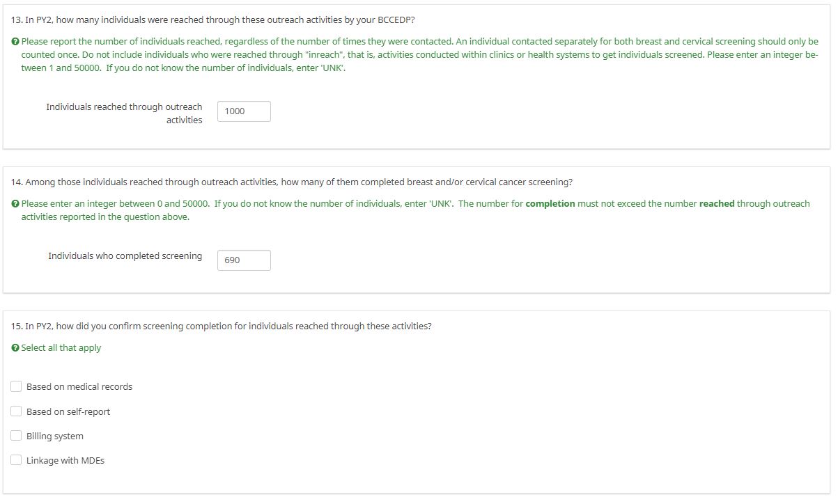The height and width of the screenshot is (504, 838).
Task: Click the question 13 heading text
Action: tap(213, 19)
